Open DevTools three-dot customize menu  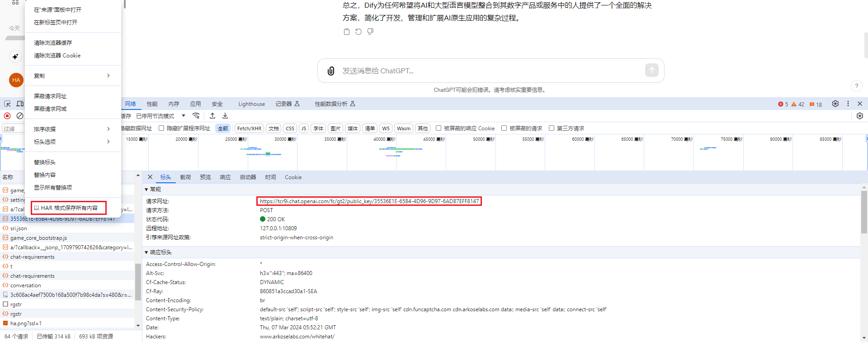click(x=848, y=104)
